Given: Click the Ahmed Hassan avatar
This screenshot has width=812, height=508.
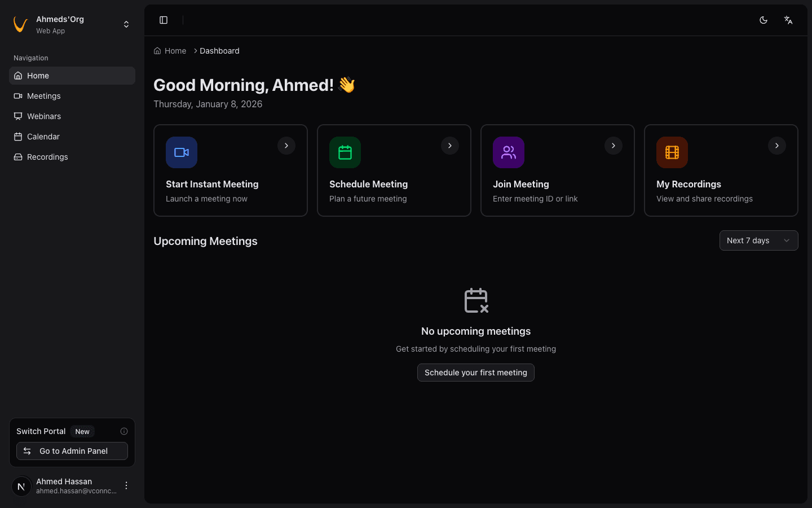Looking at the screenshot, I should coord(21,486).
